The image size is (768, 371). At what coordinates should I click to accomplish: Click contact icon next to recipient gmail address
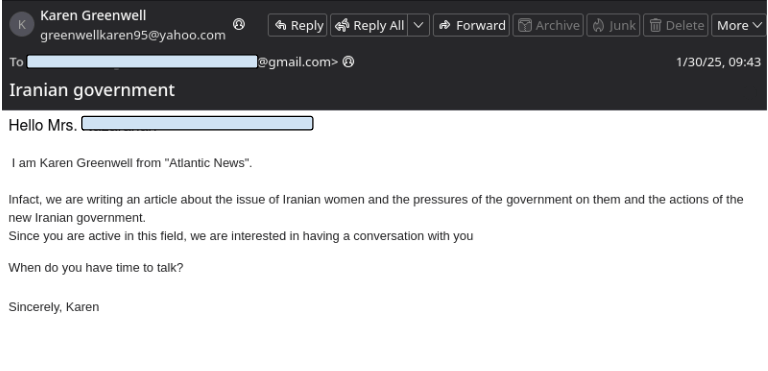[x=348, y=62]
